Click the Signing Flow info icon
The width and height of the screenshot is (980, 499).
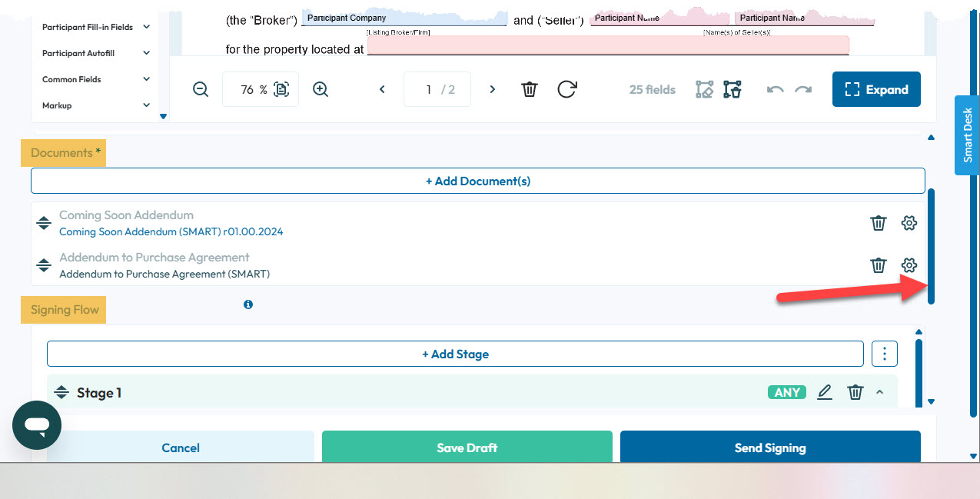[248, 304]
